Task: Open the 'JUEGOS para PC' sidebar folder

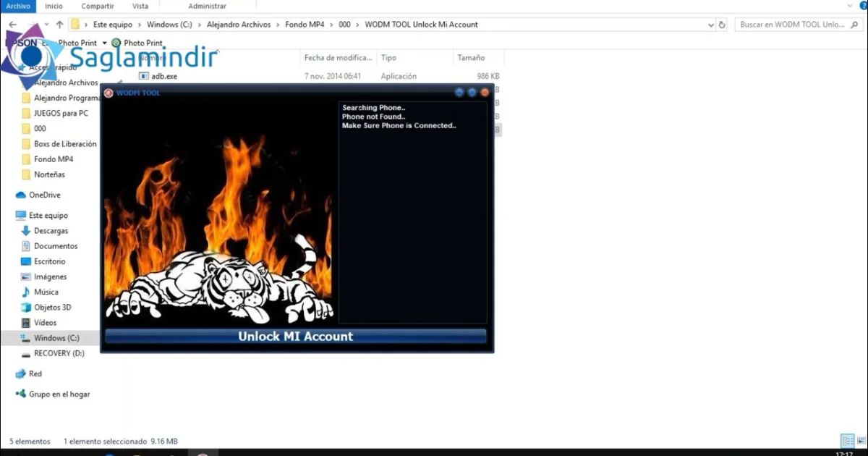Action: pyautogui.click(x=61, y=113)
